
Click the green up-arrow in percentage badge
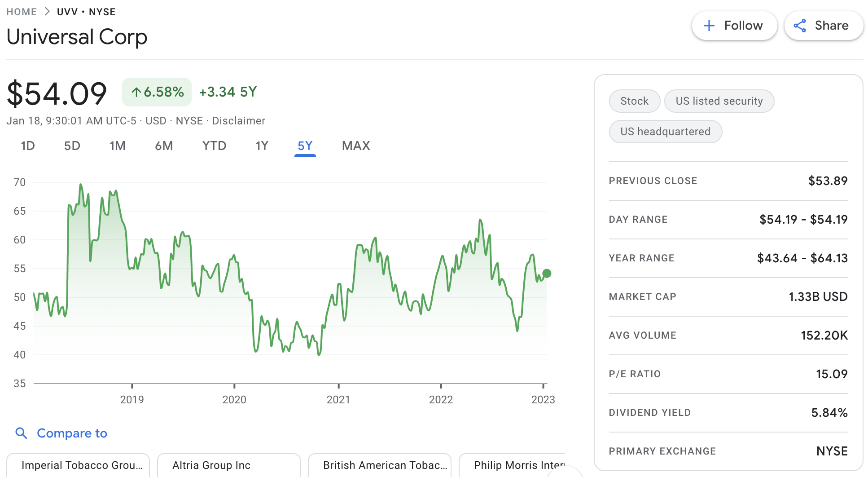[136, 92]
